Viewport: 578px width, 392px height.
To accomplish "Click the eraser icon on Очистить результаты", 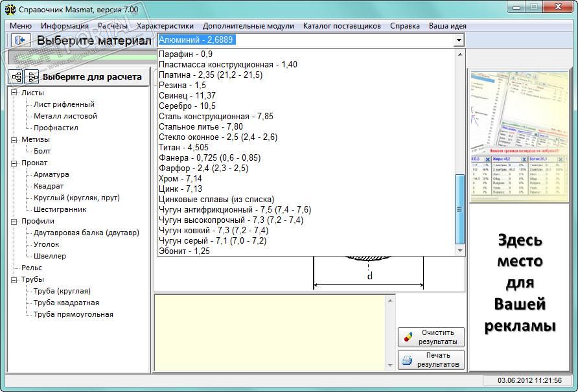I will point(408,337).
